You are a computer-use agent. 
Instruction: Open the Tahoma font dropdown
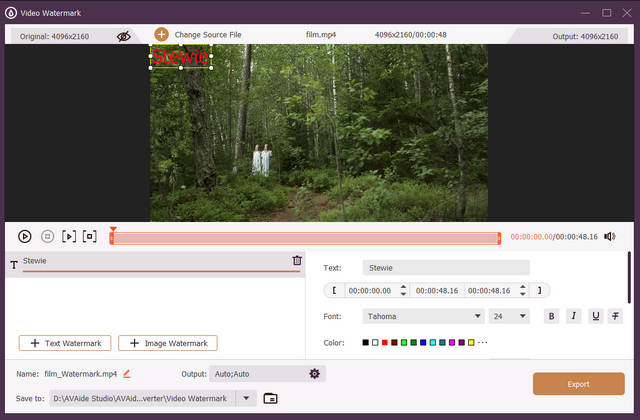tap(423, 316)
